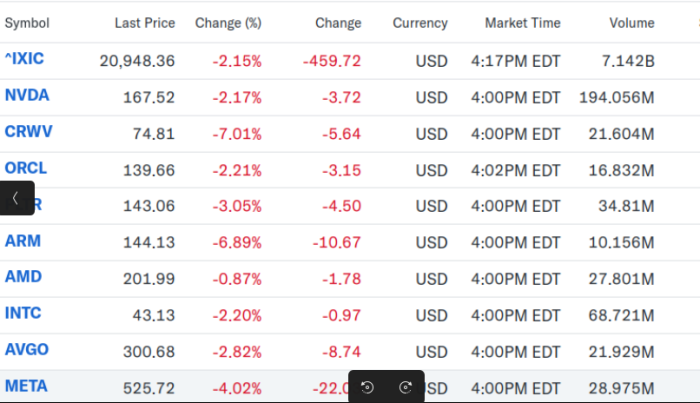
Task: Click the rotate counterclockwise icon
Action: click(x=367, y=387)
